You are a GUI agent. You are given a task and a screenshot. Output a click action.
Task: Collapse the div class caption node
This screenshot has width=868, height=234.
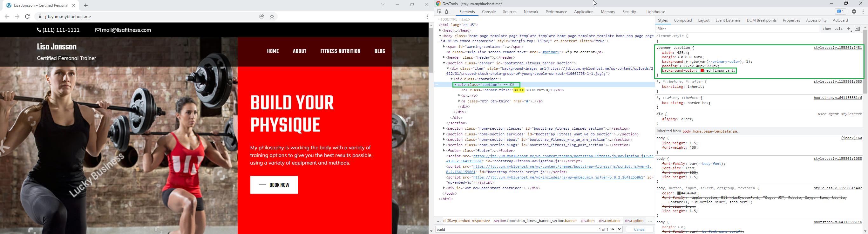(456, 85)
